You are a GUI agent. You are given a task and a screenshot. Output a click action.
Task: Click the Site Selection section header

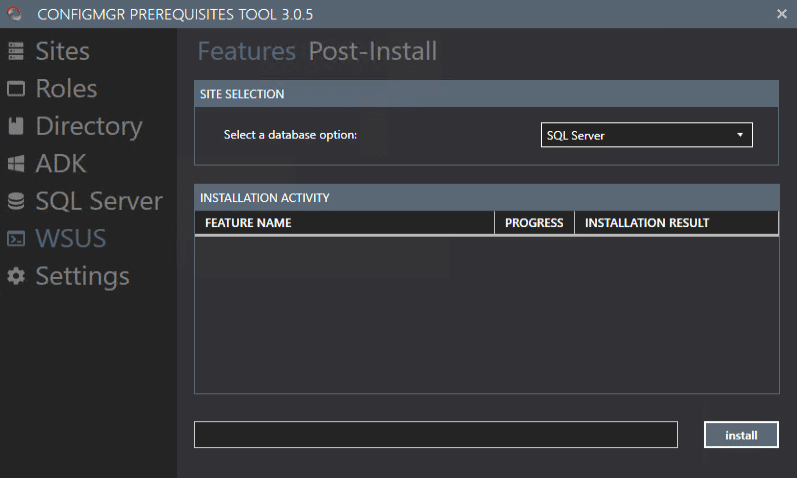[486, 94]
